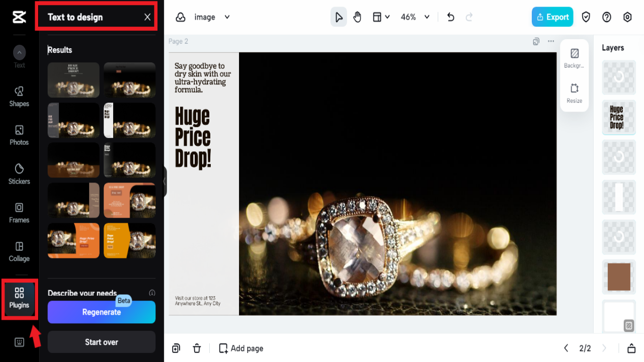Open the 46% zoom dropdown
This screenshot has width=644, height=362.
[x=415, y=17]
